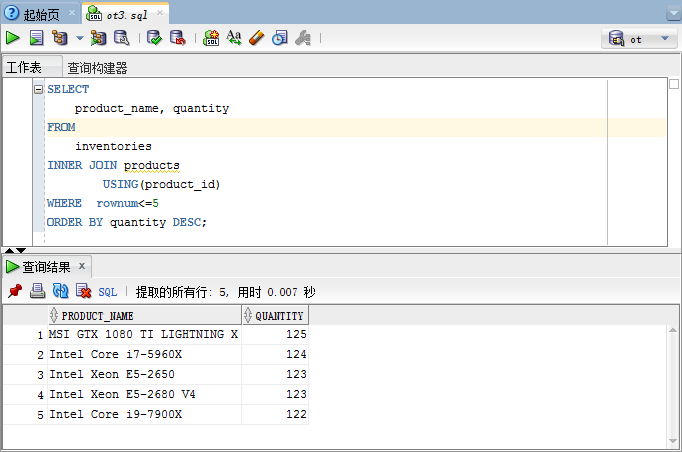Click the red pin icon in results toolbar
The image size is (682, 452).
pos(15,291)
